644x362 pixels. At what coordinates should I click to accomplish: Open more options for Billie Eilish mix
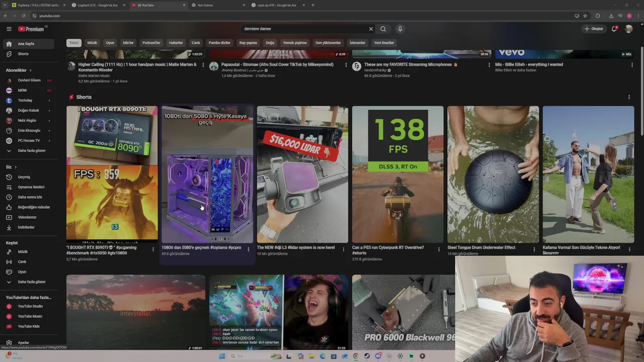(x=631, y=65)
